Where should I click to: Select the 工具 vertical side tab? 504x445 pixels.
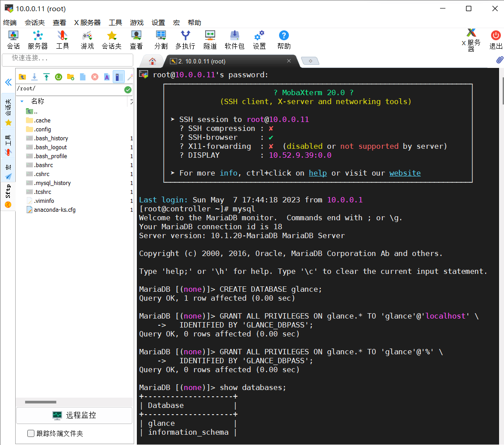click(8, 144)
